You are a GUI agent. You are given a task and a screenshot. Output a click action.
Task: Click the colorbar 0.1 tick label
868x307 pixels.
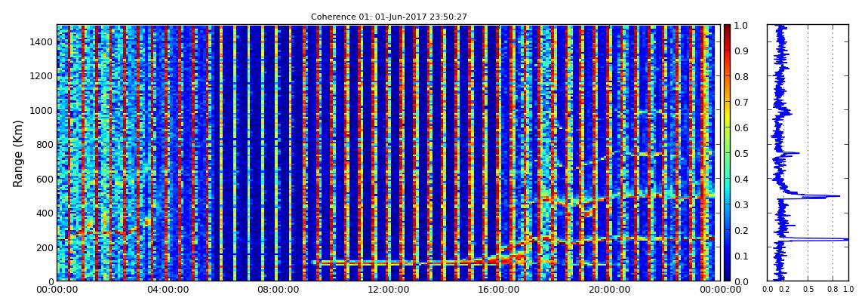(x=740, y=256)
